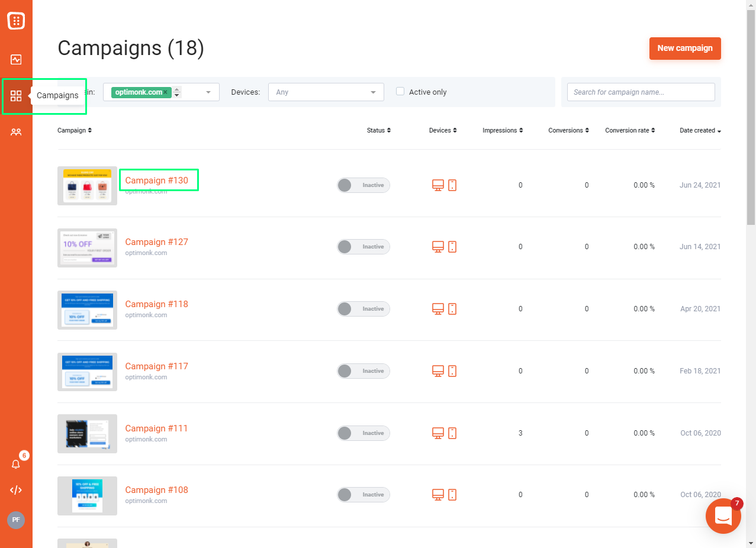Open the Campaign #127 link
The image size is (756, 548).
coord(156,242)
